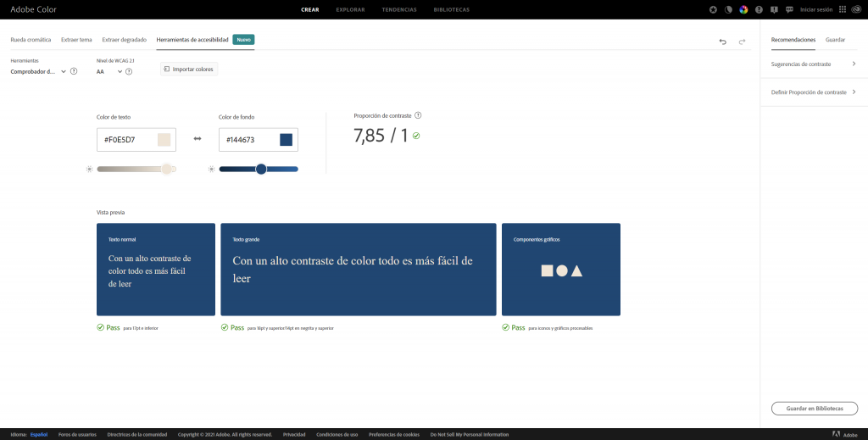The width and height of the screenshot is (868, 440).
Task: Toggle dark mode via moon icon
Action: 728,9
